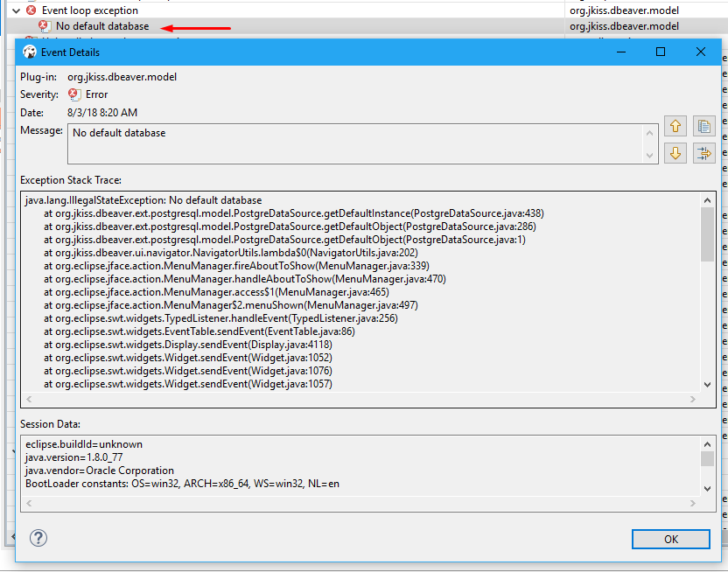Click the previous event up-arrow icon
Viewport: 728px width, 572px height.
point(675,126)
